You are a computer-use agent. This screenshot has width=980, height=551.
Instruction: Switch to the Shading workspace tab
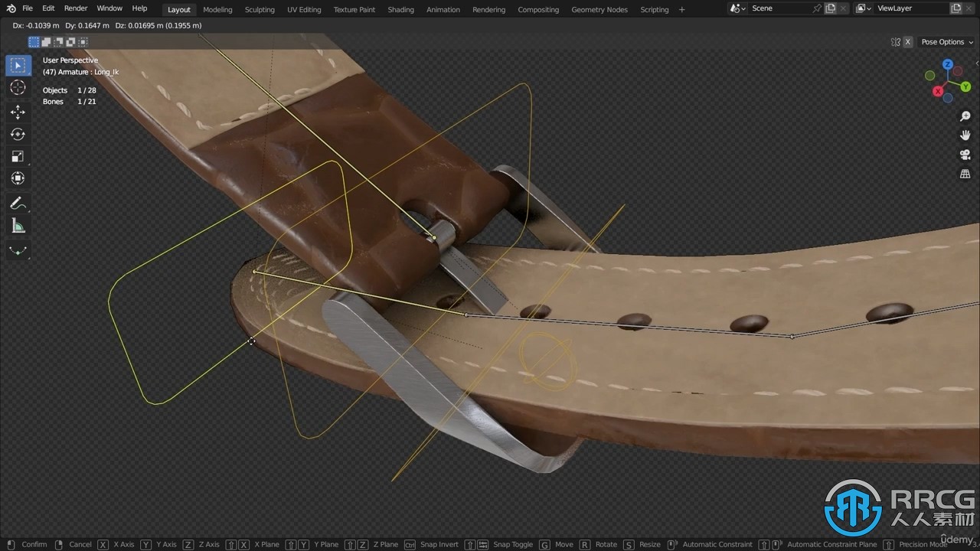[x=400, y=9]
